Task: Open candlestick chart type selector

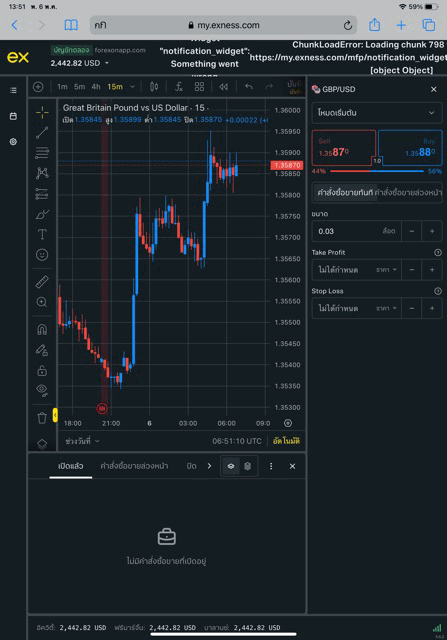Action: pyautogui.click(x=154, y=87)
